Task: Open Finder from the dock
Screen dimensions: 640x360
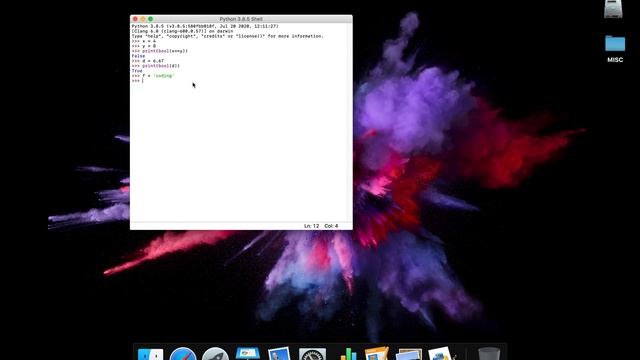Action: coord(150,354)
